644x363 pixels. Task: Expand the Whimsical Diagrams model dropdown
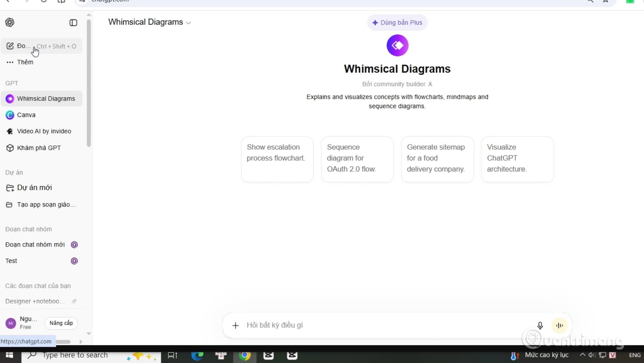(x=150, y=22)
